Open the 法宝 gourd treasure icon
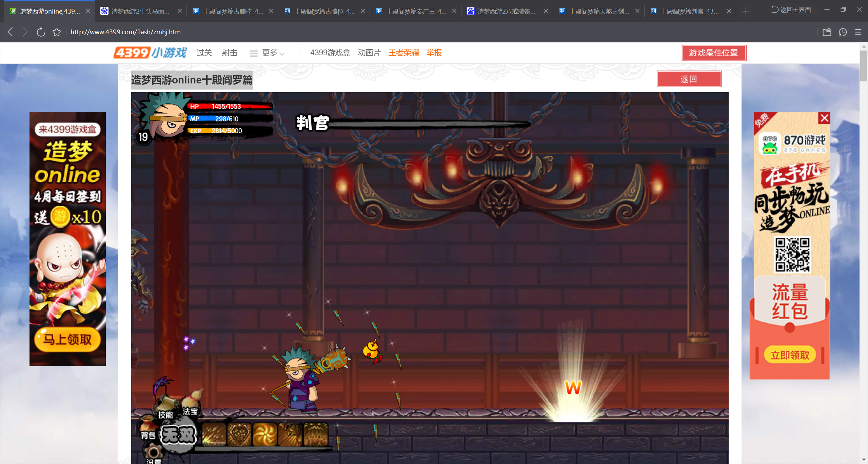The height and width of the screenshot is (464, 868). coord(192,402)
